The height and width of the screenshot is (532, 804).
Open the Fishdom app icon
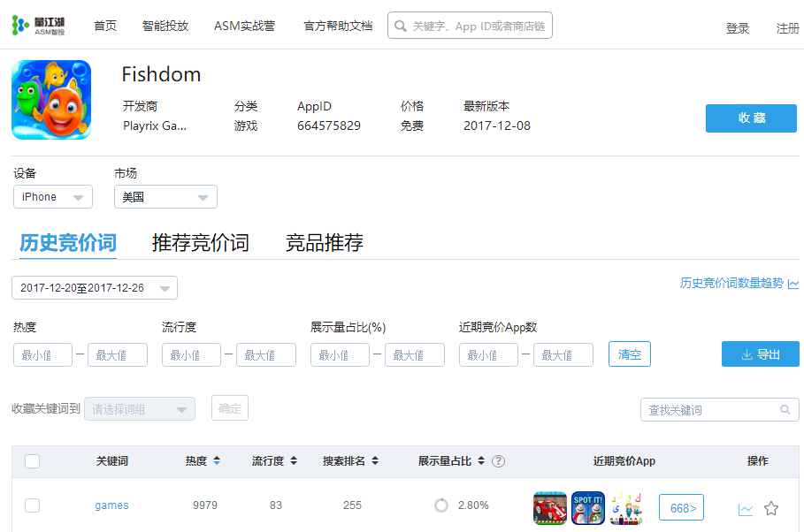click(51, 100)
